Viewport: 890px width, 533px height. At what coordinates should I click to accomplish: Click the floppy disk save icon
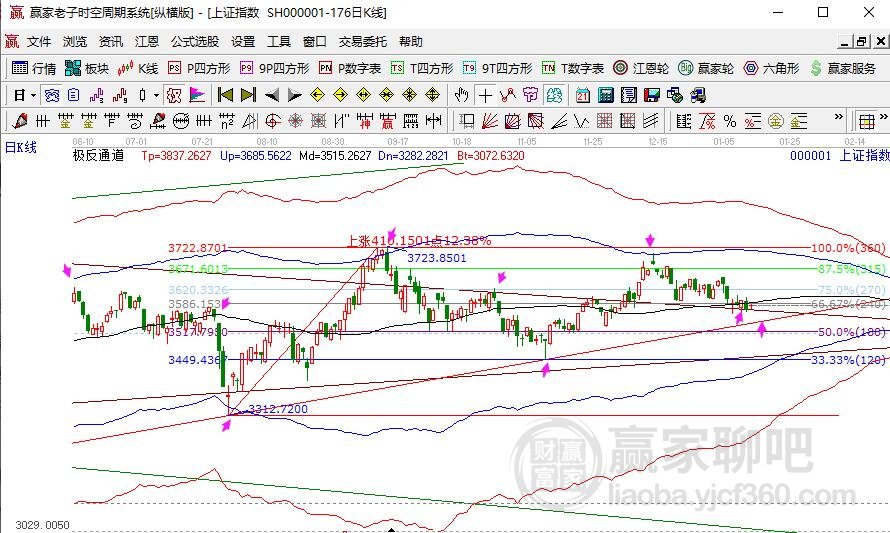pyautogui.click(x=652, y=95)
